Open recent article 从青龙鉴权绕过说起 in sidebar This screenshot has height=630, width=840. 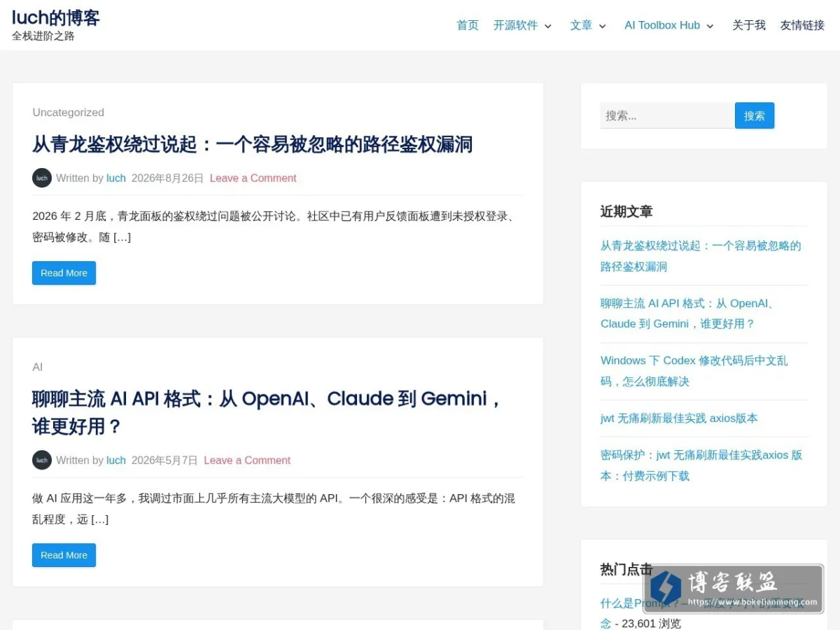[701, 256]
